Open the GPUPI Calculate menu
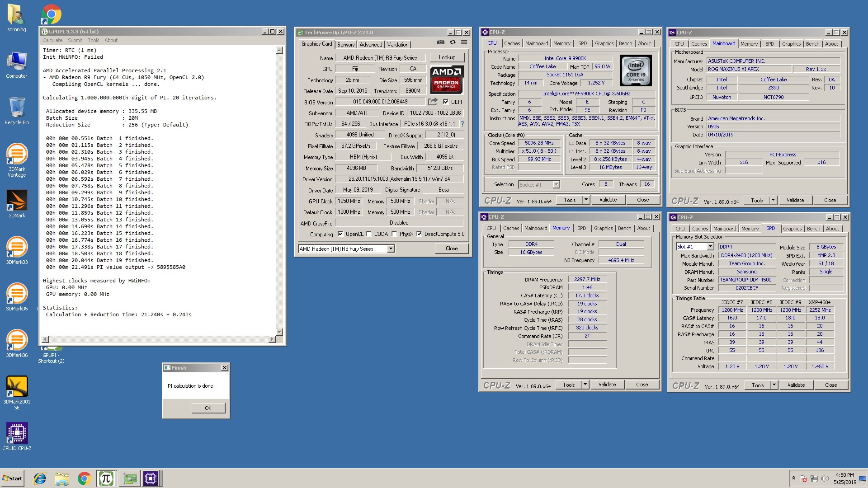 point(52,40)
